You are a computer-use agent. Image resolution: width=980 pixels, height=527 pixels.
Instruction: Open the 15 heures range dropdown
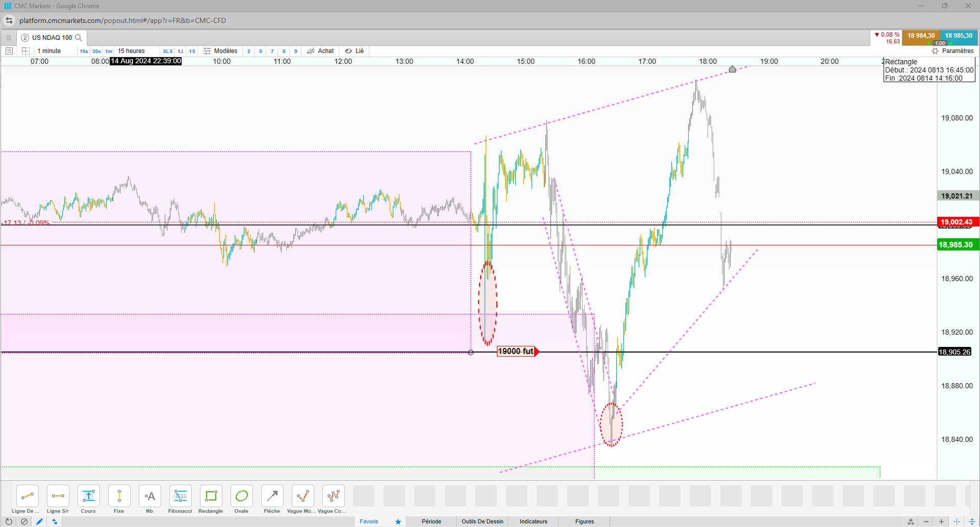point(131,51)
